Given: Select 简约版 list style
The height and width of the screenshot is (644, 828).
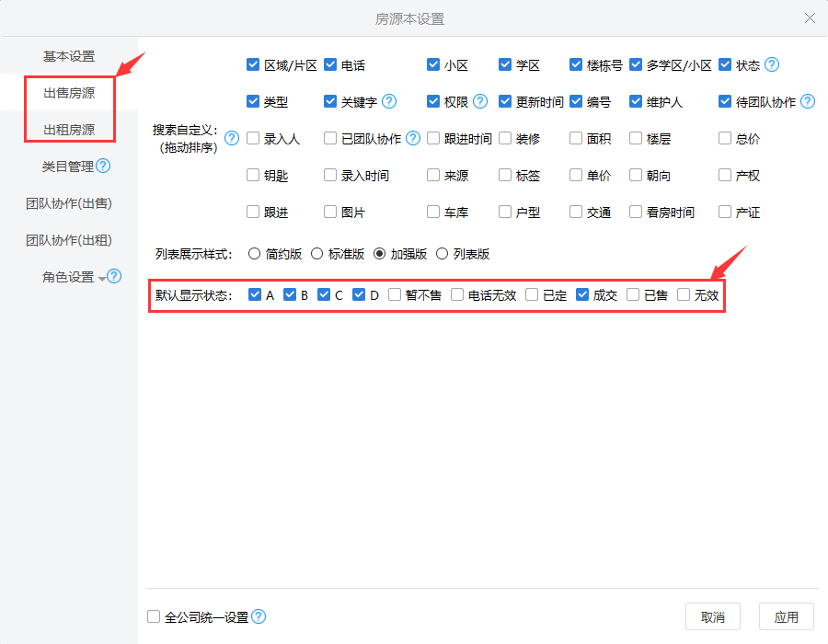Looking at the screenshot, I should (x=254, y=254).
